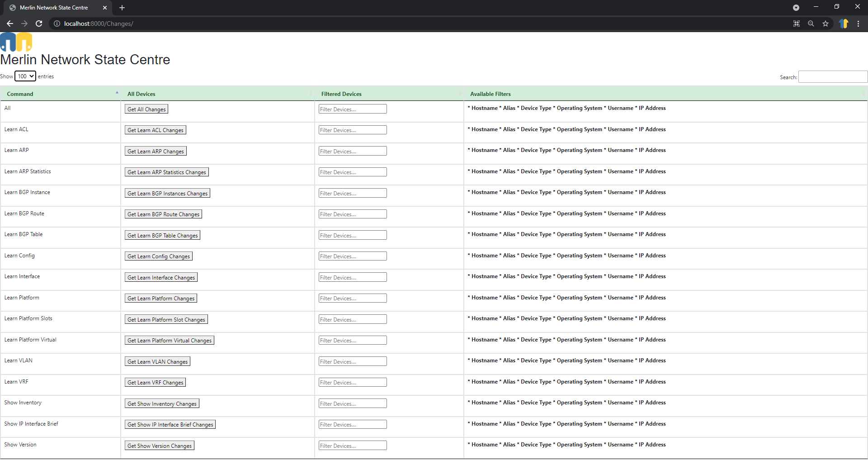This screenshot has height=460, width=868.
Task: Open the Chrome three-dot menu
Action: click(x=858, y=24)
